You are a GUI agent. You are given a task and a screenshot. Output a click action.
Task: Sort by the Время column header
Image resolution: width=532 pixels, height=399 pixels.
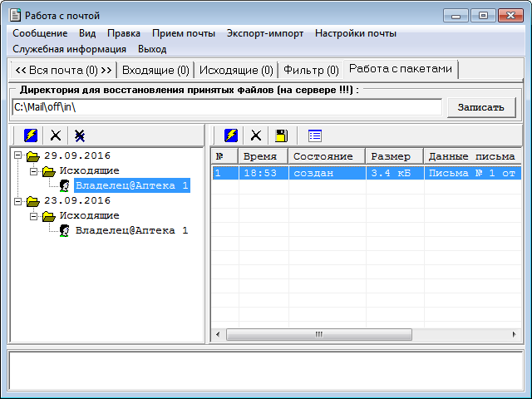[264, 156]
